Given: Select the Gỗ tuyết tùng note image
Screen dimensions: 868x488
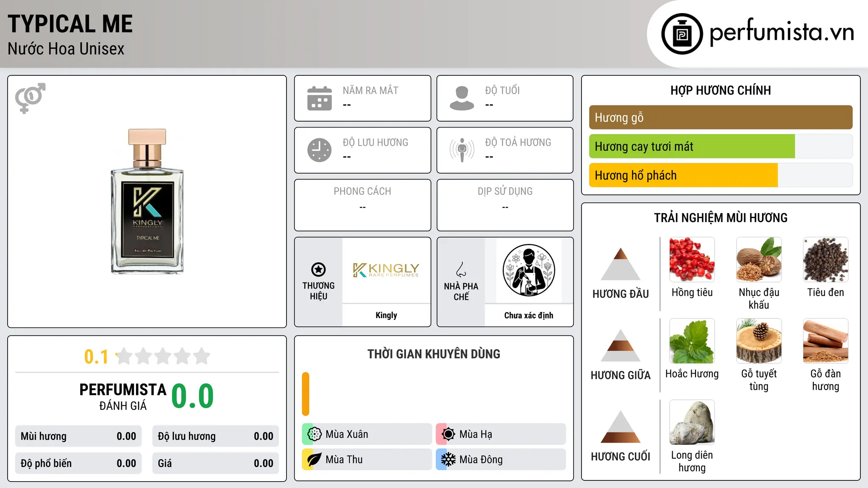Looking at the screenshot, I should pos(759,341).
